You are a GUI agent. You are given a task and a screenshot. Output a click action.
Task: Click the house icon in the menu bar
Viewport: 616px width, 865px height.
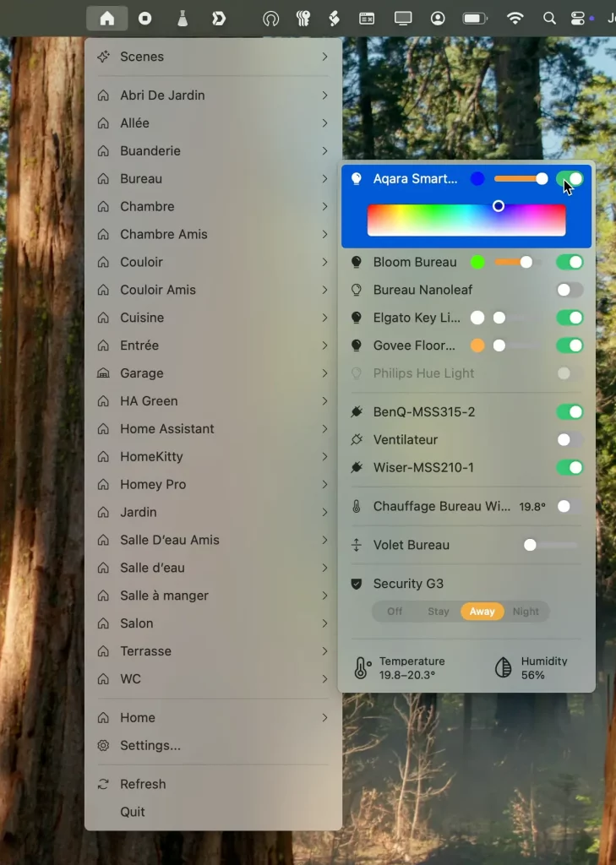[107, 18]
